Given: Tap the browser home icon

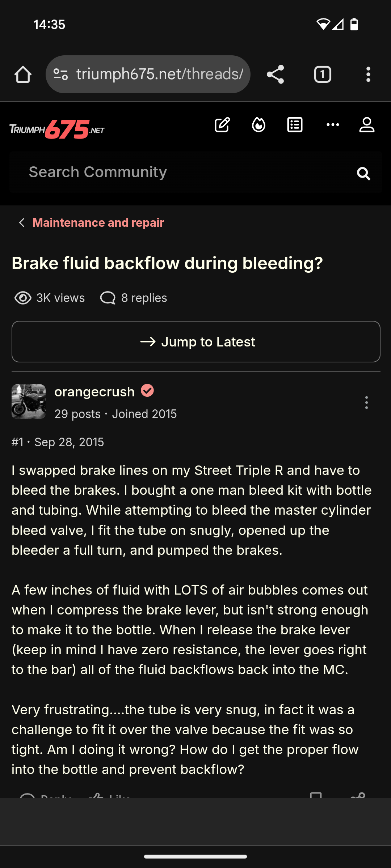Looking at the screenshot, I should pyautogui.click(x=23, y=75).
